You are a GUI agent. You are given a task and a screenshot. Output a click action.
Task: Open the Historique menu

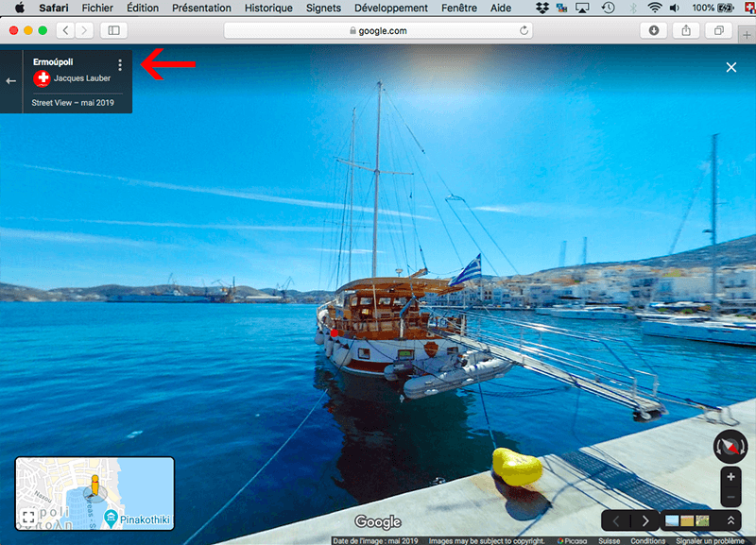tap(268, 8)
